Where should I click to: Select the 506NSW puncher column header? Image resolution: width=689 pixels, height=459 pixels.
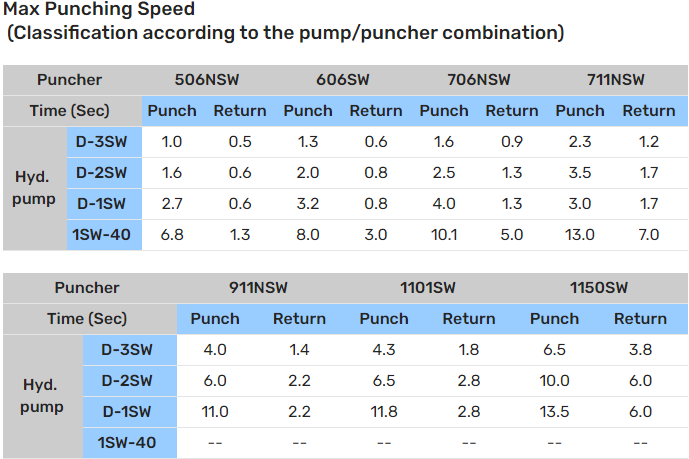[206, 79]
